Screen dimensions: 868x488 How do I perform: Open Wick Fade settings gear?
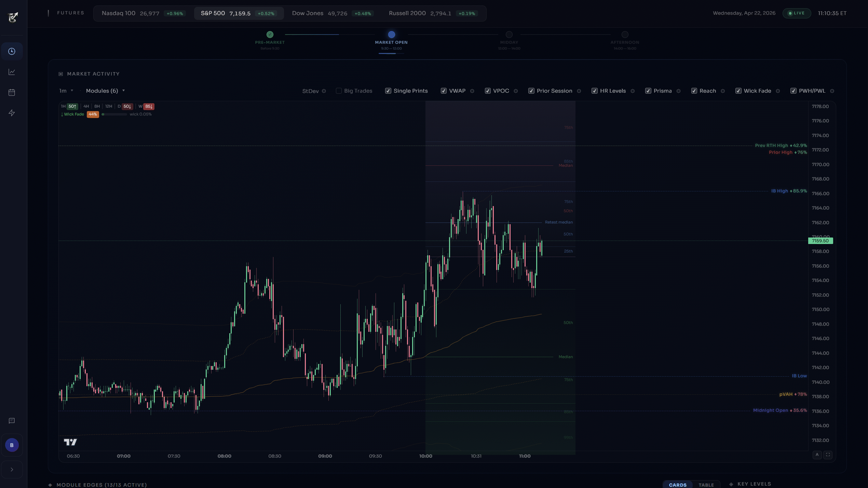(x=778, y=91)
